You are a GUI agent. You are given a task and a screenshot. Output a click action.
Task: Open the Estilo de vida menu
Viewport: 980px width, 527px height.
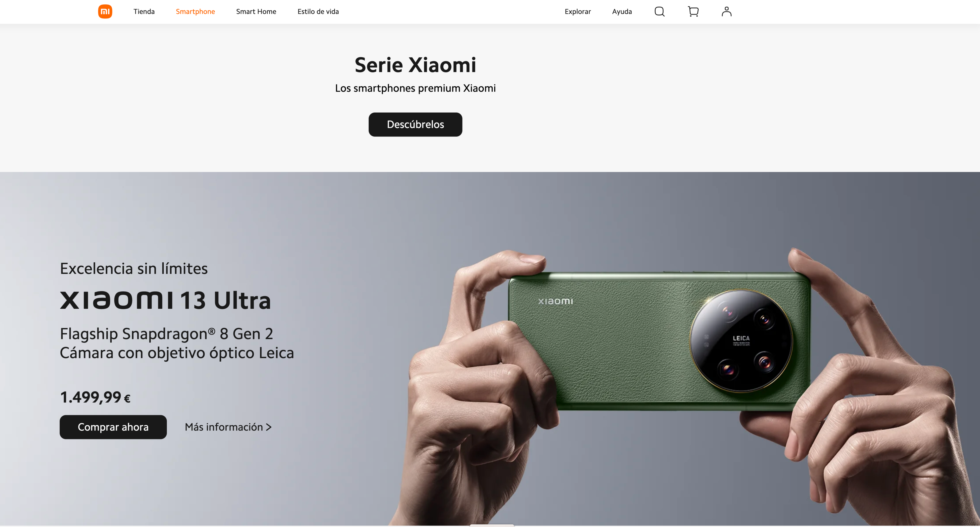318,11
